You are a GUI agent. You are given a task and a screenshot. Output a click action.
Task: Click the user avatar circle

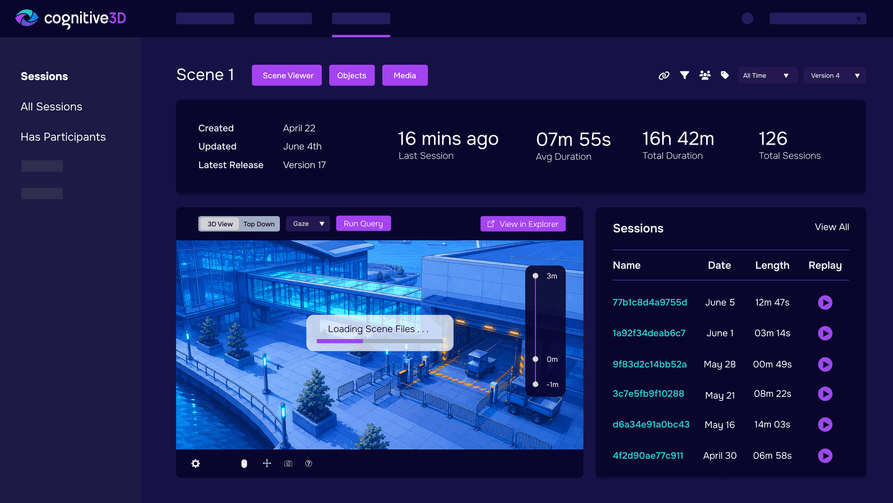click(747, 19)
